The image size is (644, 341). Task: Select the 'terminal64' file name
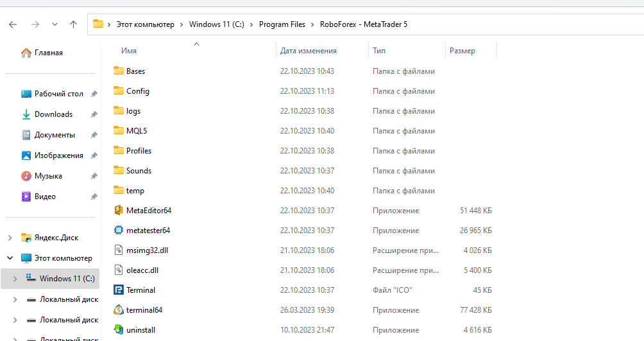click(x=144, y=310)
